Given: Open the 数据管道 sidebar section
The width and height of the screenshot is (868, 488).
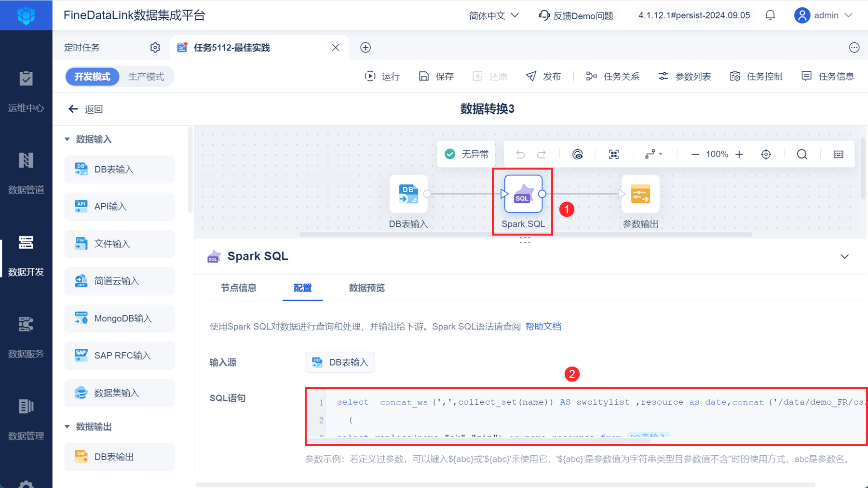Looking at the screenshot, I should tap(26, 173).
